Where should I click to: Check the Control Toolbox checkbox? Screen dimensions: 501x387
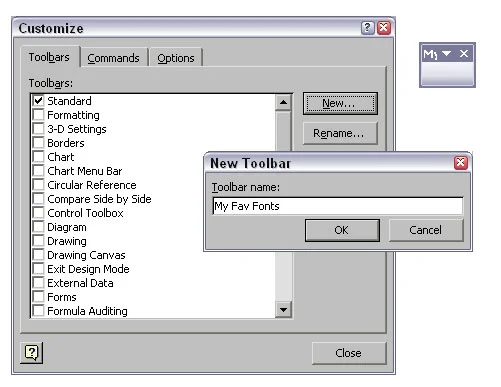pyautogui.click(x=39, y=213)
